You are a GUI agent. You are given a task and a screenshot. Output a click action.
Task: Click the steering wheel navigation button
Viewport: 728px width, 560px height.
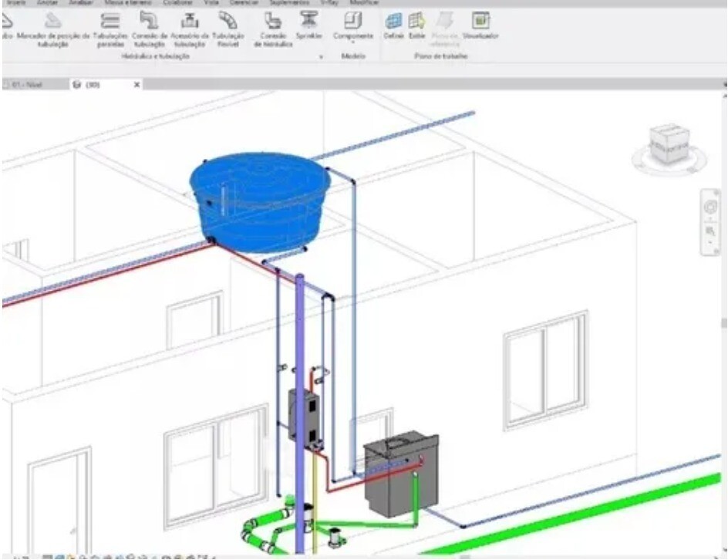coord(710,207)
